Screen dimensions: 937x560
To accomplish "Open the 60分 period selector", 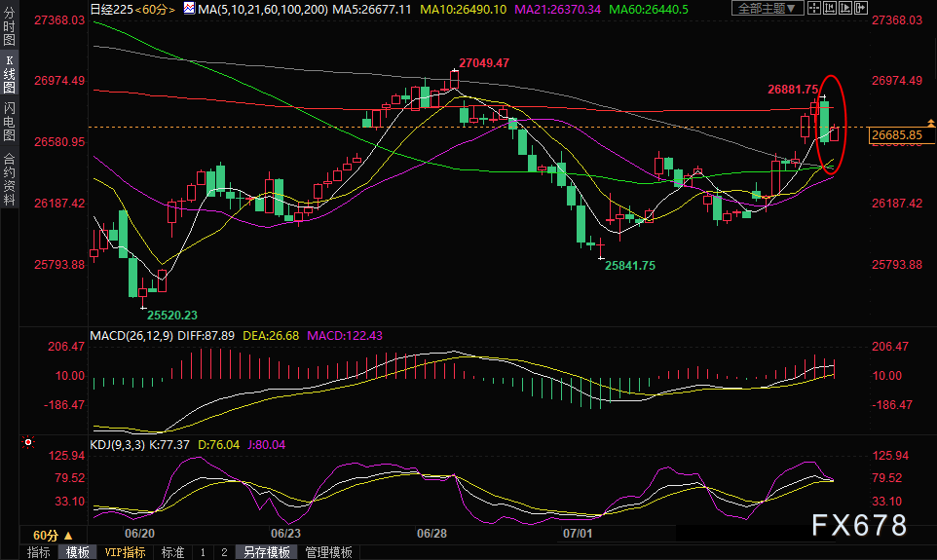I will pos(54,535).
